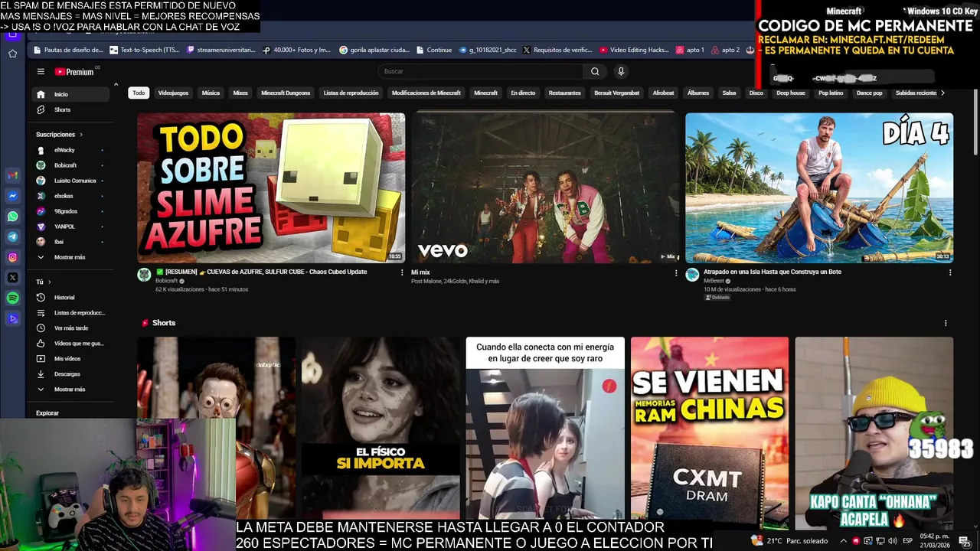This screenshot has width=980, height=551.
Task: Show more filter chips with right arrow
Action: (x=942, y=93)
